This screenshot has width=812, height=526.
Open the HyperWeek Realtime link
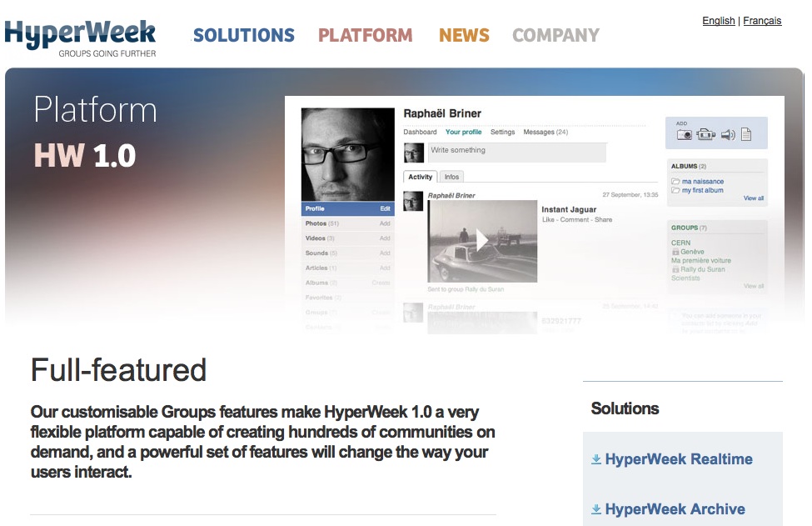point(679,459)
